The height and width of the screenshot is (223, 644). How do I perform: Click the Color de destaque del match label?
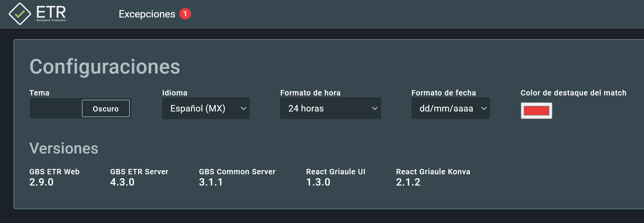(x=573, y=93)
